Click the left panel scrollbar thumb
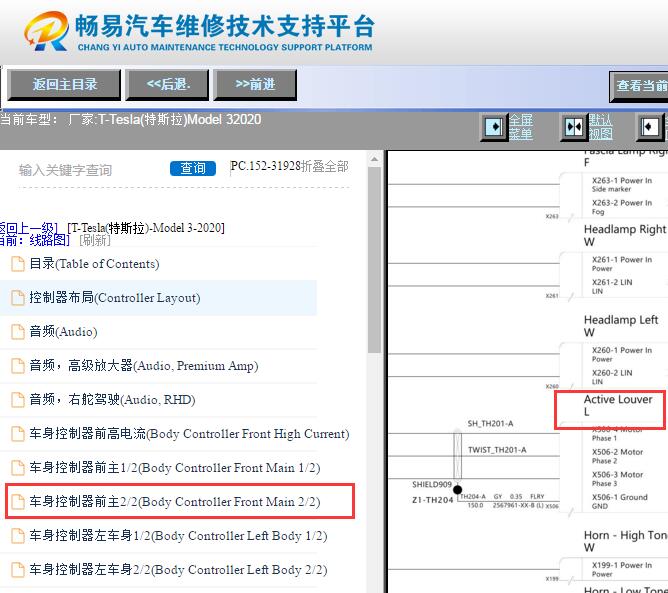This screenshot has width=668, height=593. pyautogui.click(x=374, y=260)
